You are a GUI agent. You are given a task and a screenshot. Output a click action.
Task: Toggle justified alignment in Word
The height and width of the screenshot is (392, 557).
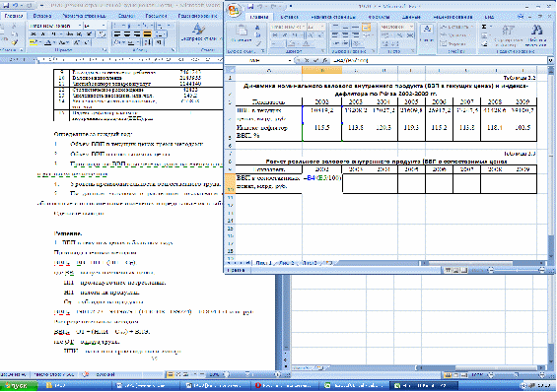pyautogui.click(x=147, y=34)
